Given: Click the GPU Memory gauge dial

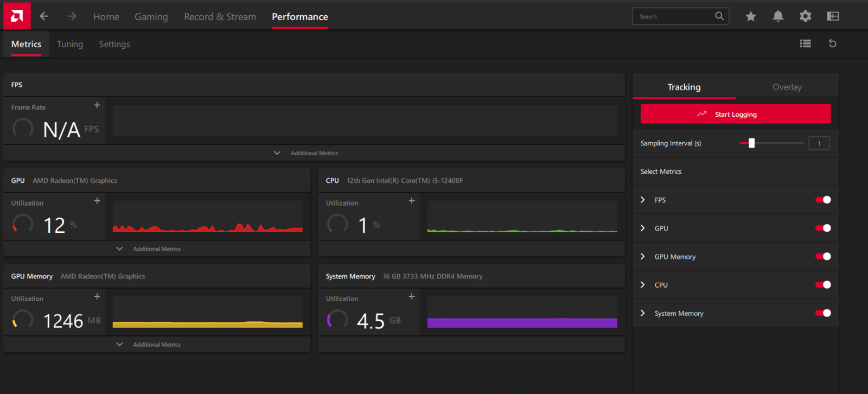Looking at the screenshot, I should point(23,320).
